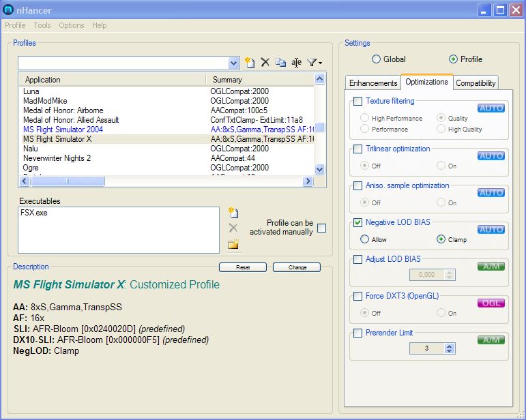Select the Ogre profile row
Image resolution: width=526 pixels, height=420 pixels.
[166, 168]
